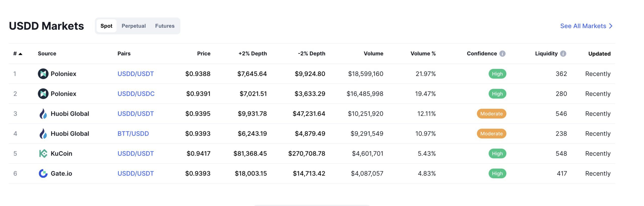The image size is (644, 206).
Task: Click the Poloniex logo in the USDD/USDT row
Action: [43, 74]
